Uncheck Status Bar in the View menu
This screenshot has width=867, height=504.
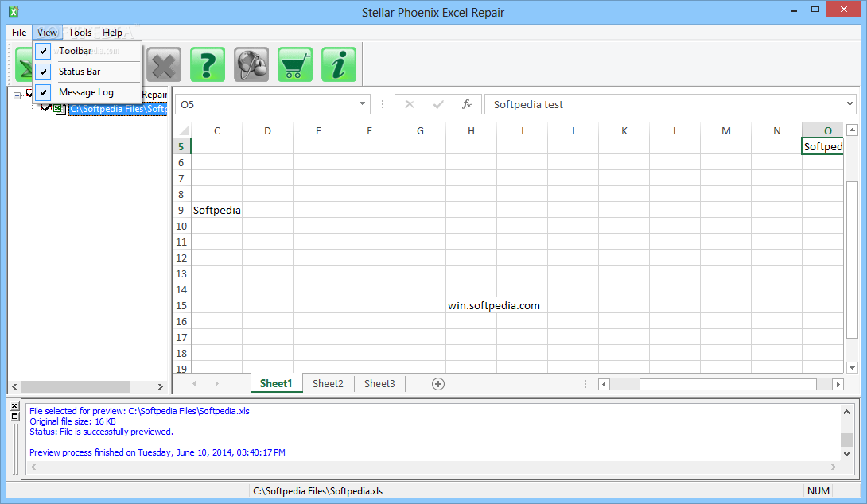coord(43,72)
